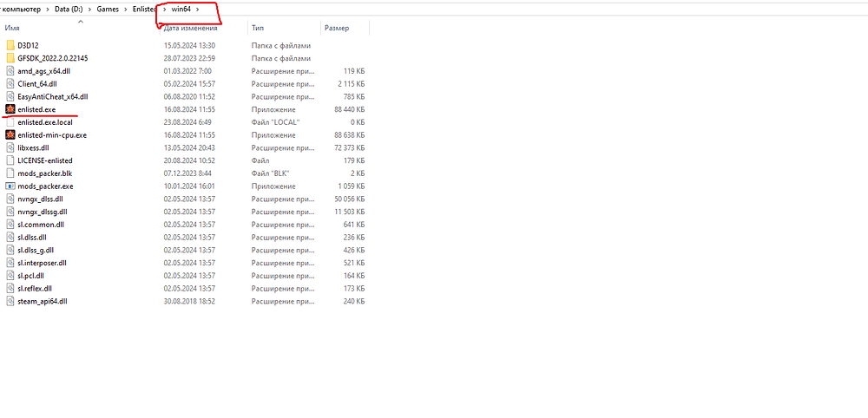The height and width of the screenshot is (418, 868).
Task: Select the sl.dlss.dll file icon
Action: [x=10, y=238]
